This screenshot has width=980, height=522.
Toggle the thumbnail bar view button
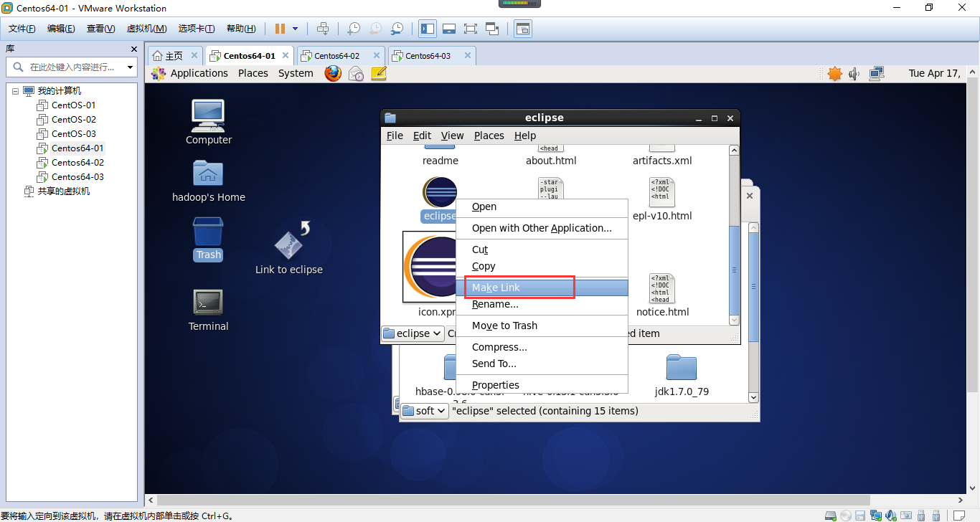[x=449, y=29]
